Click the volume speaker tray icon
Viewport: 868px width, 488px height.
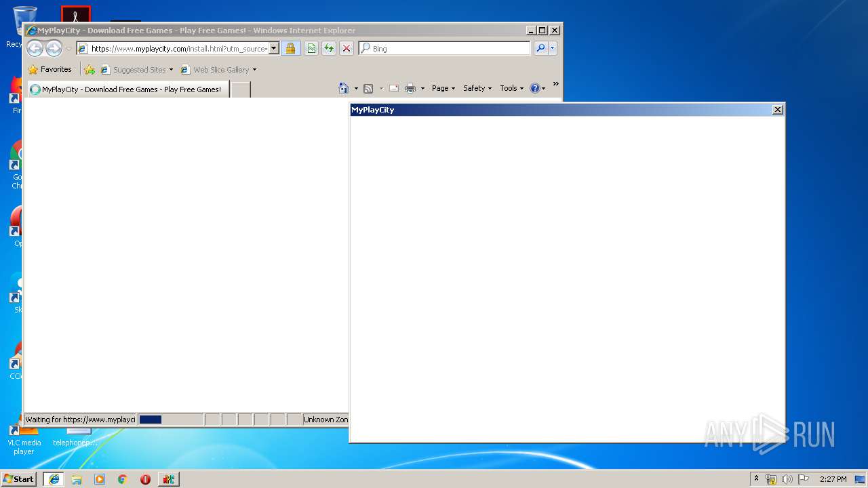[787, 479]
